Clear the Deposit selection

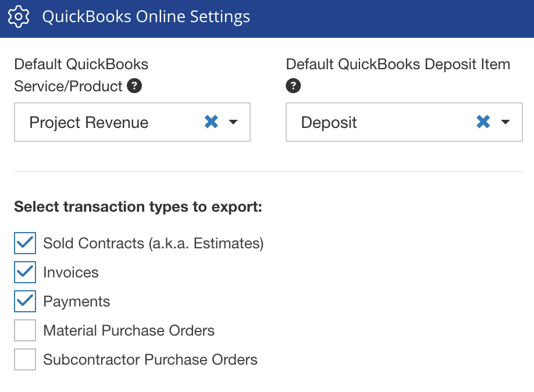(483, 122)
